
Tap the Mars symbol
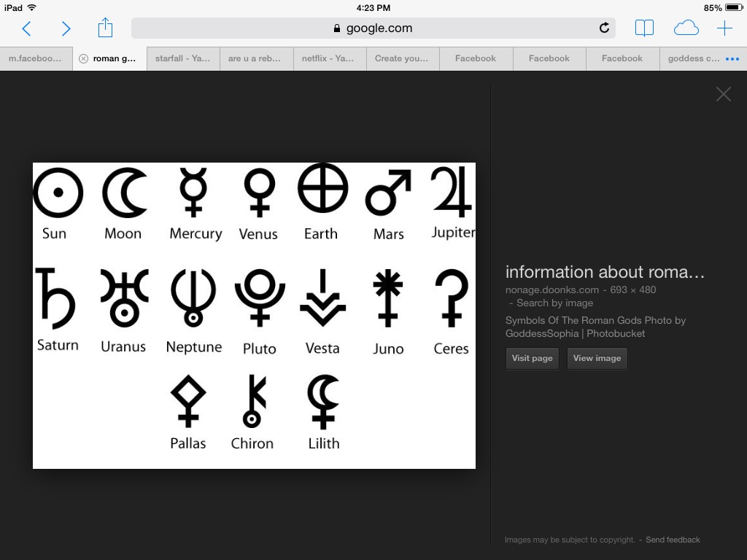coord(388,192)
